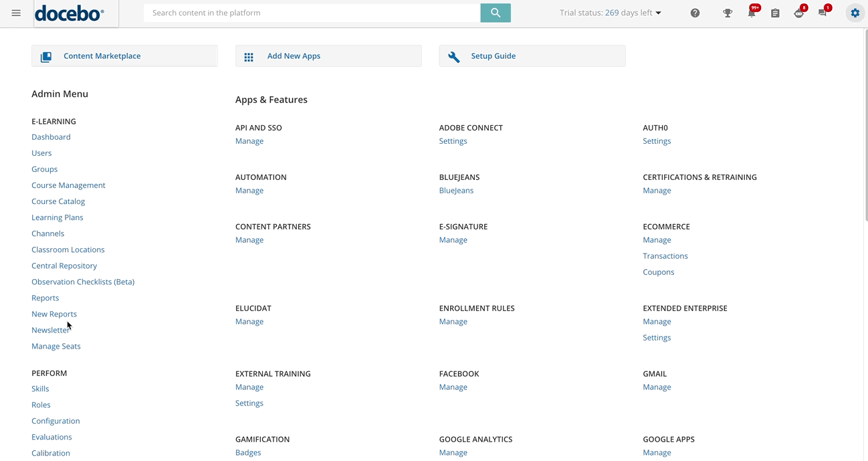
Task: Go to Course Management in Admin Menu
Action: coord(68,185)
